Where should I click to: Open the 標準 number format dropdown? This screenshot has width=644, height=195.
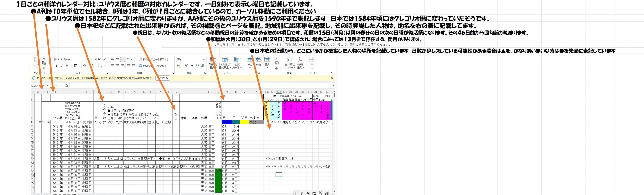[x=204, y=60]
